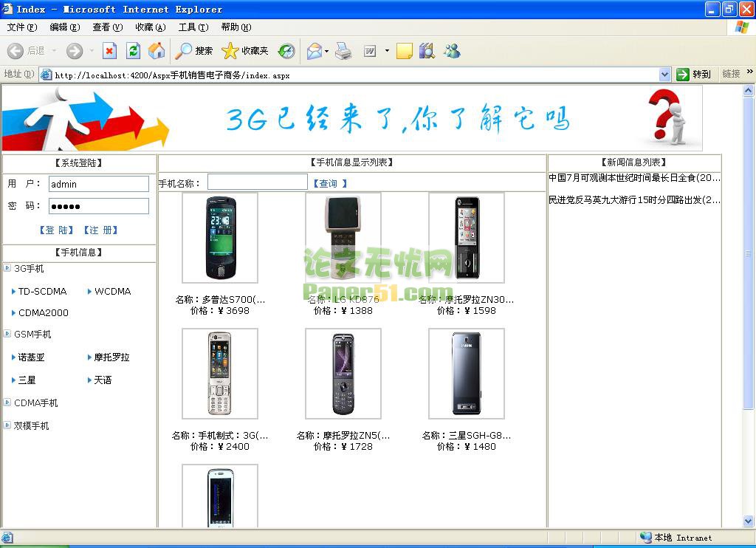Open LG KD876 phone thumbnail

[x=343, y=238]
